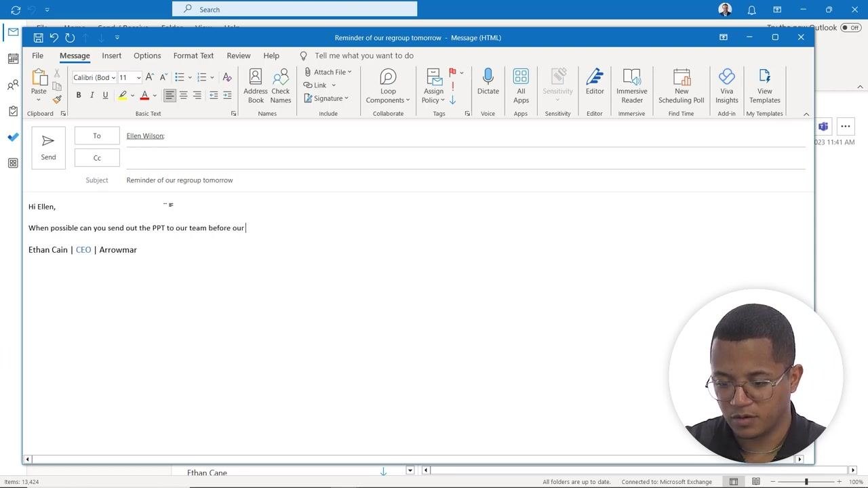The image size is (868, 488).
Task: Select the Format Painter brush
Action: point(57,99)
